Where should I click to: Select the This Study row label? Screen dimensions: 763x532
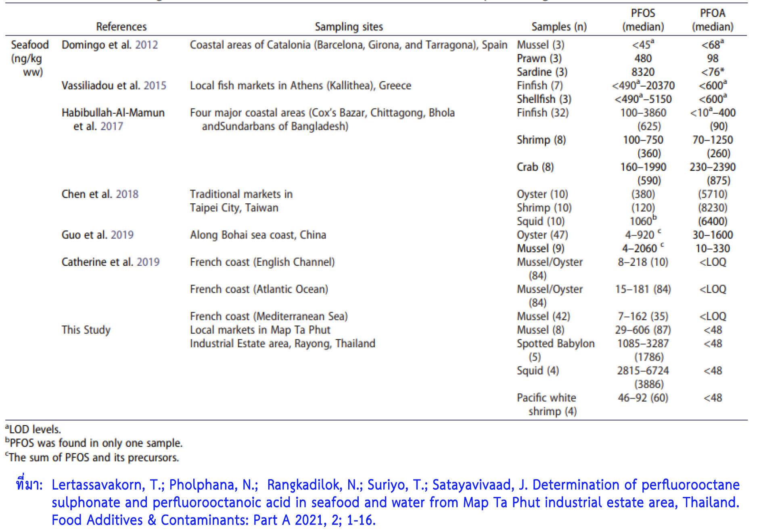tap(86, 330)
